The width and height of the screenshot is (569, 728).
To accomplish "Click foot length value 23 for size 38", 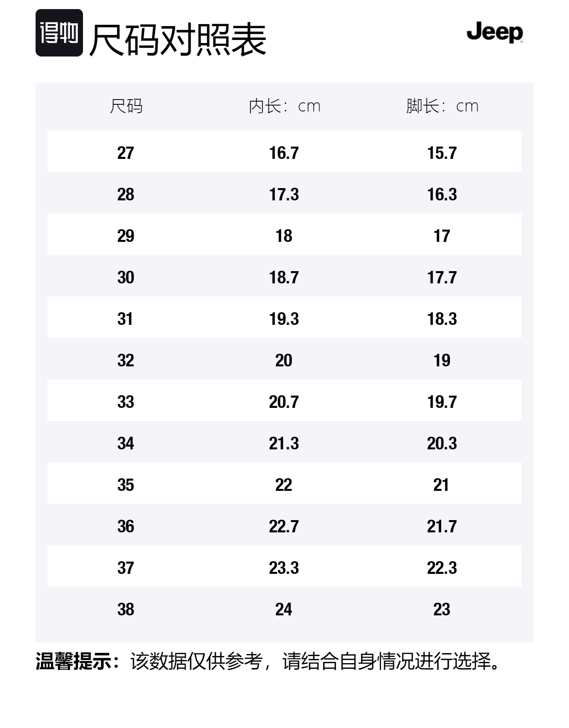I will [442, 609].
